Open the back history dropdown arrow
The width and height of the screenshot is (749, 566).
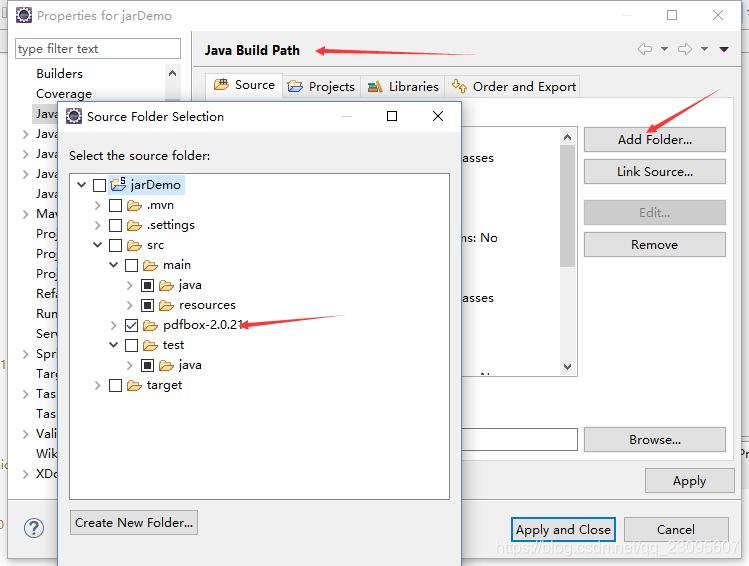pos(664,49)
